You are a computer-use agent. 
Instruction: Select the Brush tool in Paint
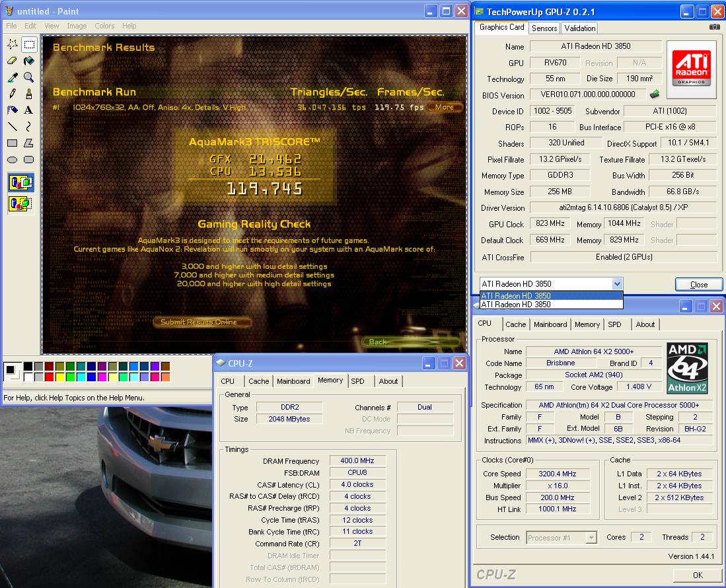coord(28,94)
